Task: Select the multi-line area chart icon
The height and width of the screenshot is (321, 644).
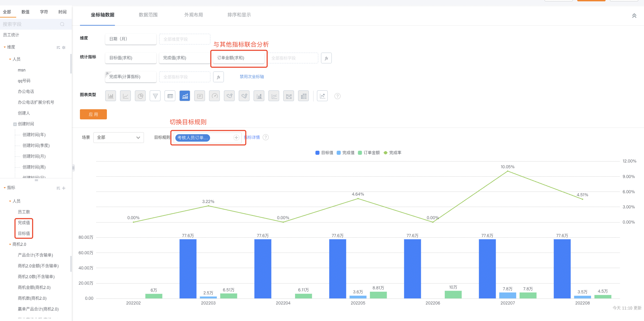Action: point(274,96)
